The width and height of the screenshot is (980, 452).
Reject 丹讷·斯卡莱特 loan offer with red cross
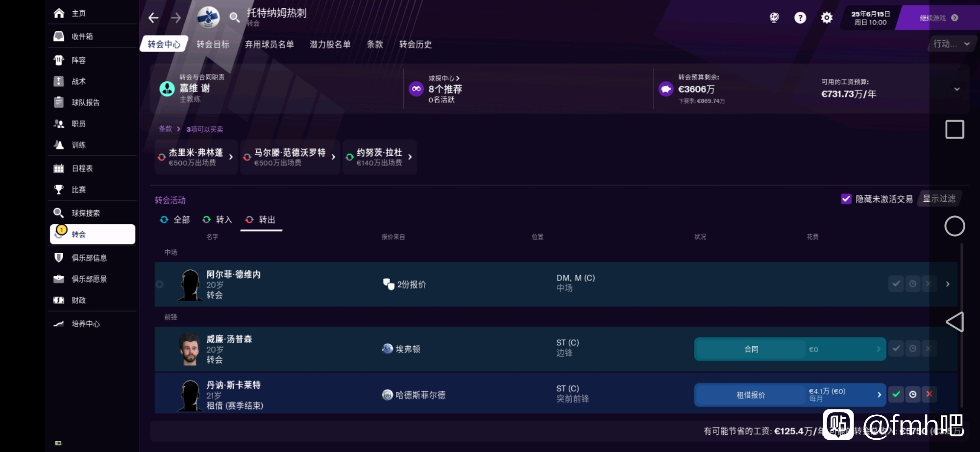pyautogui.click(x=929, y=394)
